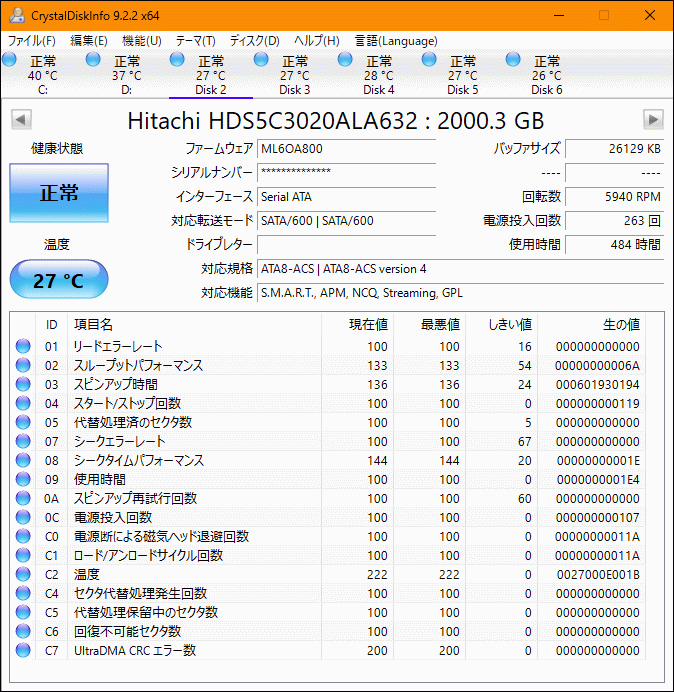Viewport: 674px width, 692px height.
Task: Click status orb for attribute 01 リードエラーレート
Action: (x=23, y=347)
